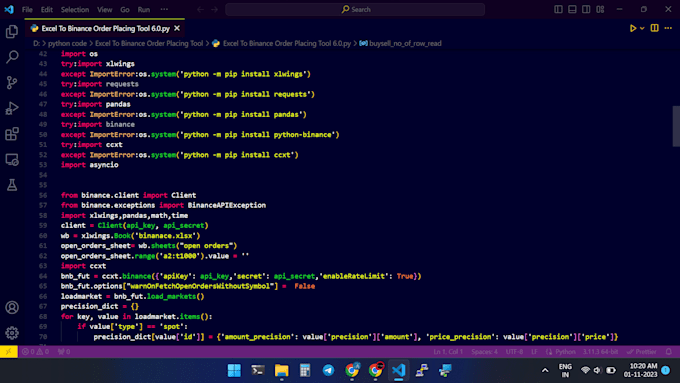Close the Excel To Binance tab
The width and height of the screenshot is (680, 383).
(x=177, y=28)
